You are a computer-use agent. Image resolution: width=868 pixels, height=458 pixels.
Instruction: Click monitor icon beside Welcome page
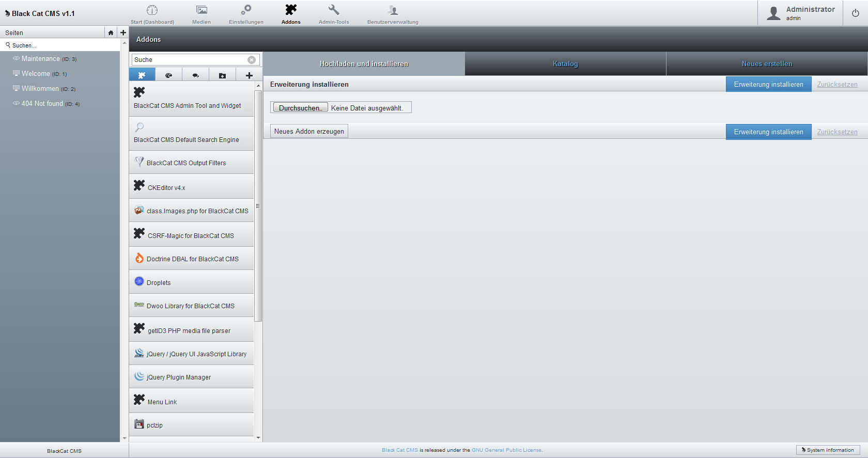pos(16,73)
